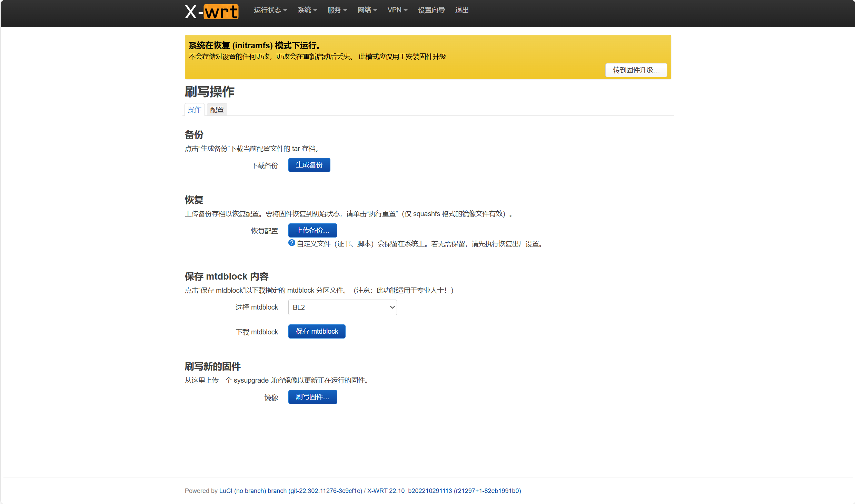
Task: Click the X-wrt logo
Action: [x=211, y=11]
